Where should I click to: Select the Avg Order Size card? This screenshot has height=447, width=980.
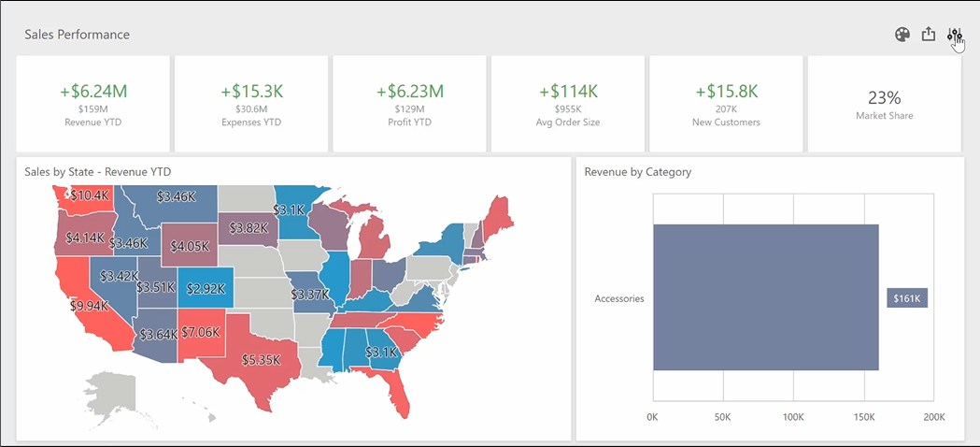[x=568, y=103]
